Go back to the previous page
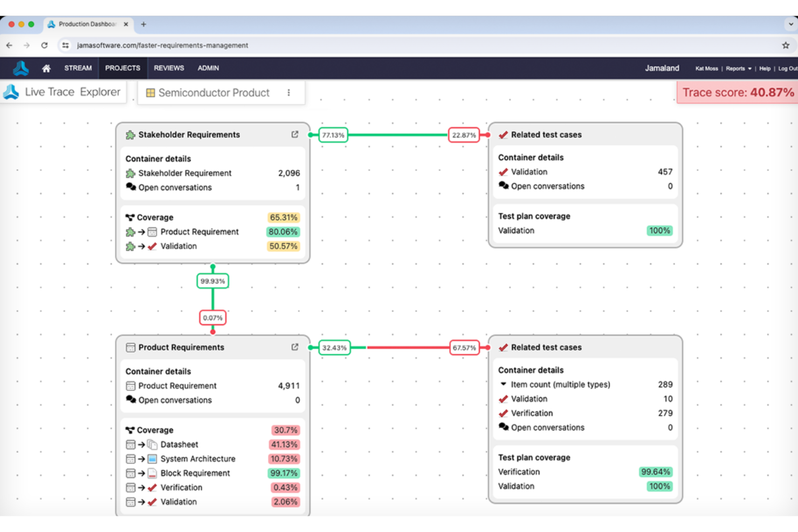 coord(9,45)
